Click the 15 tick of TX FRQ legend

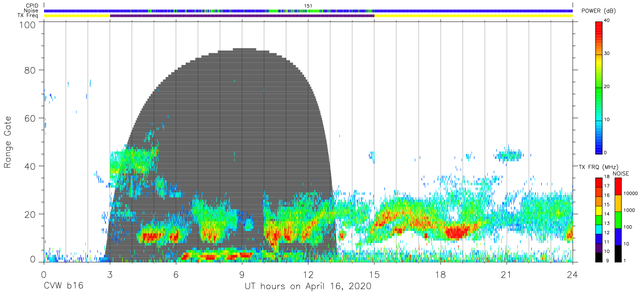pos(607,205)
